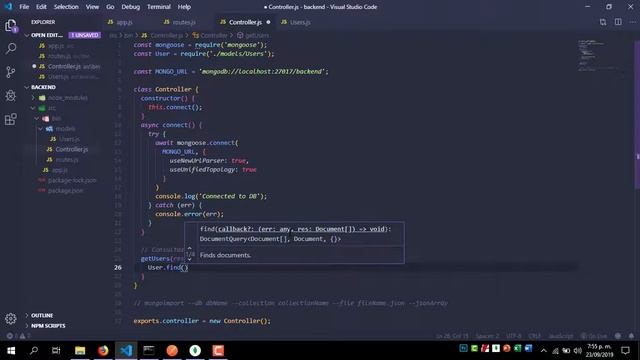Open the Excel icon in the taskbar tray
Image resolution: width=640 pixels, height=360 pixels.
[518, 348]
